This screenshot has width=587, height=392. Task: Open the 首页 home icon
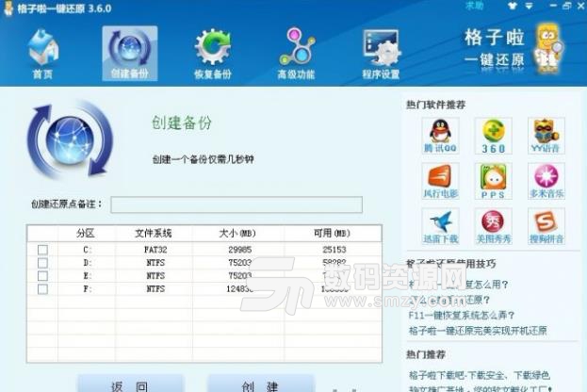(x=43, y=55)
